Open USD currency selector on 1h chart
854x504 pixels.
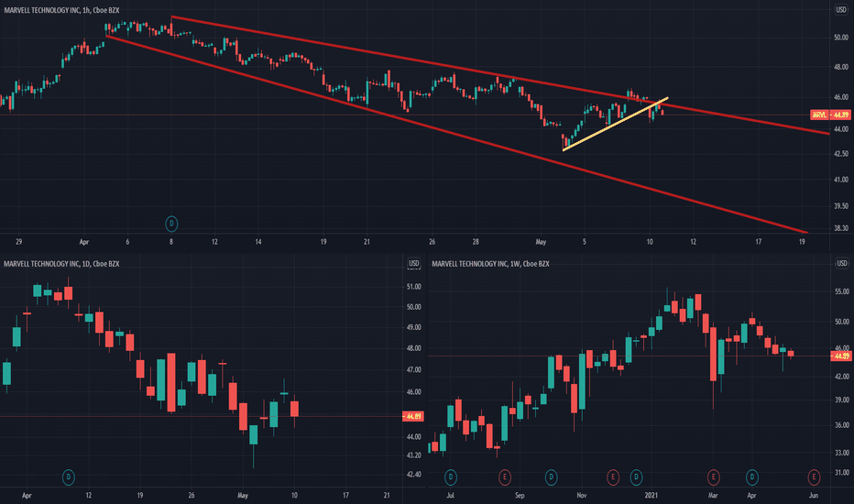point(841,10)
